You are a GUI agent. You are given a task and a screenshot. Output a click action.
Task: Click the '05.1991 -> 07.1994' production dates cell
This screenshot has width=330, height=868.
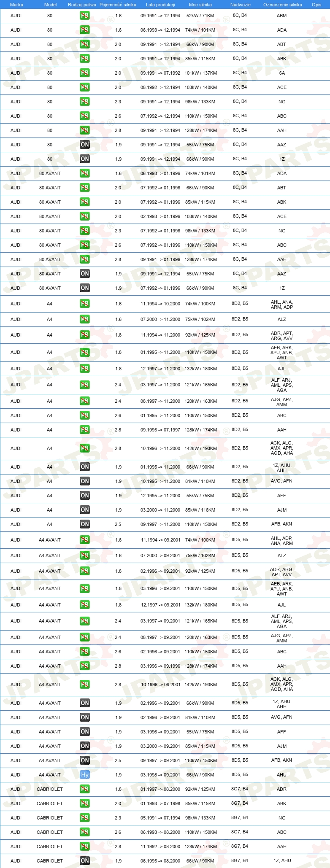click(x=160, y=818)
